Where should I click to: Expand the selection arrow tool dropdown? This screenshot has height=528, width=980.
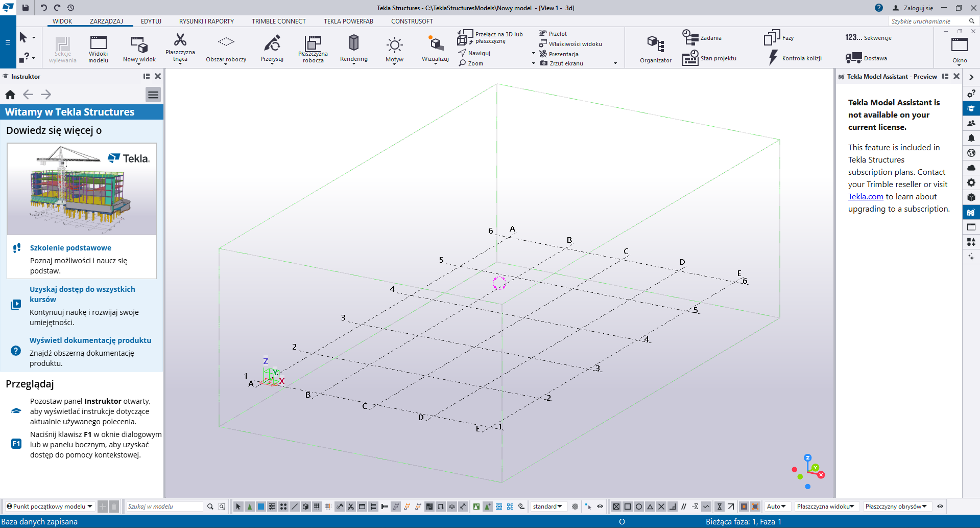34,37
